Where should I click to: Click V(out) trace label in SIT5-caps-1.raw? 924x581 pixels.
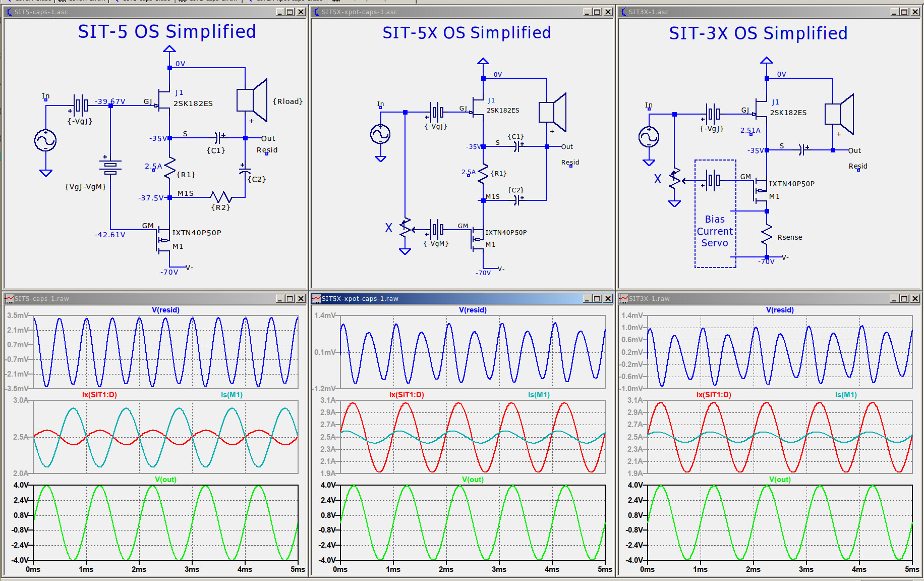click(165, 480)
